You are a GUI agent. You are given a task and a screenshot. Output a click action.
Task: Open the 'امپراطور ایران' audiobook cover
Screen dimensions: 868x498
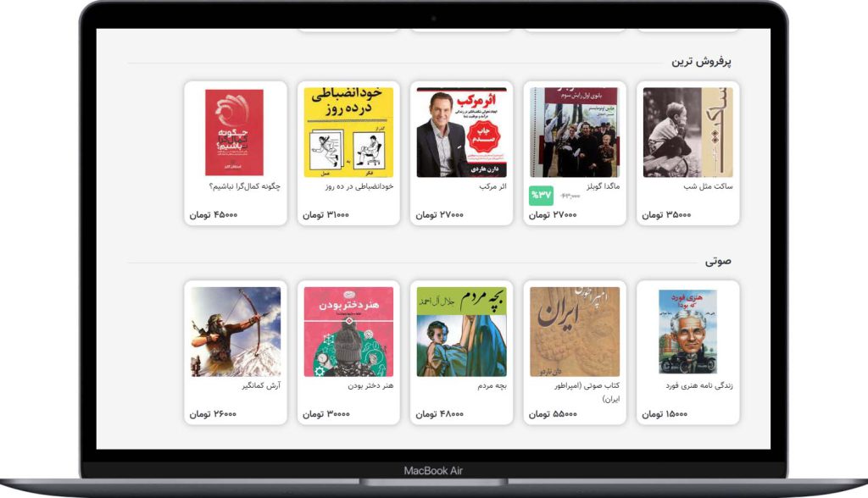pyautogui.click(x=575, y=331)
